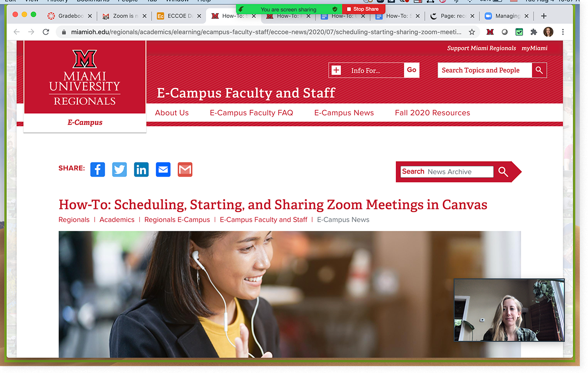The height and width of the screenshot is (373, 588).
Task: Click the browser back arrow
Action: click(x=17, y=32)
